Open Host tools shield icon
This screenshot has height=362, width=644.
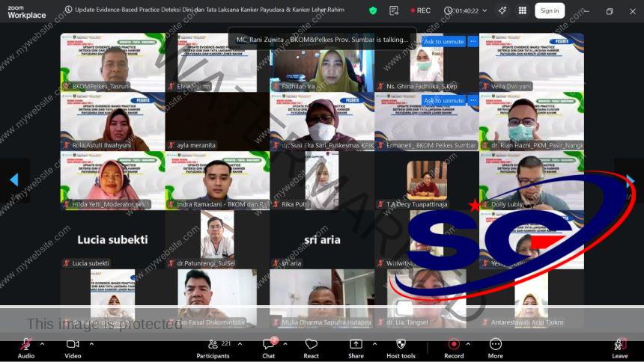pyautogui.click(x=401, y=347)
